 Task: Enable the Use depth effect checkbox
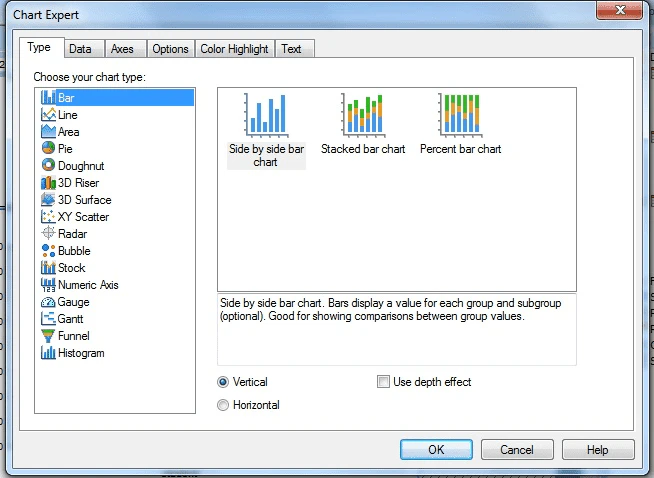[x=383, y=382]
